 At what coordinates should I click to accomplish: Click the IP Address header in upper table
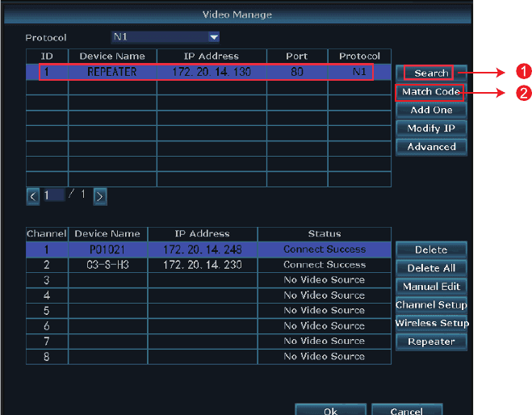click(x=212, y=56)
